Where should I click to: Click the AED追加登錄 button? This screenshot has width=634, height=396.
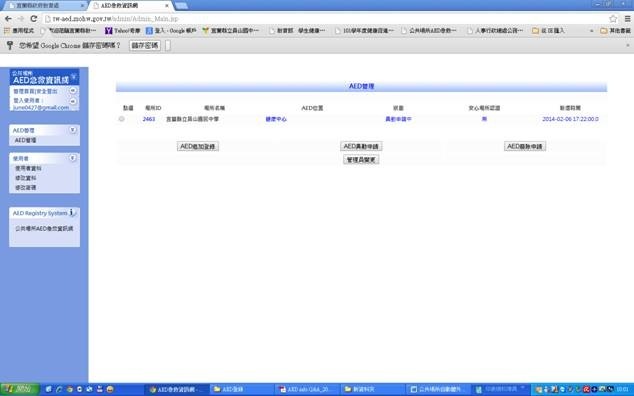pos(198,146)
